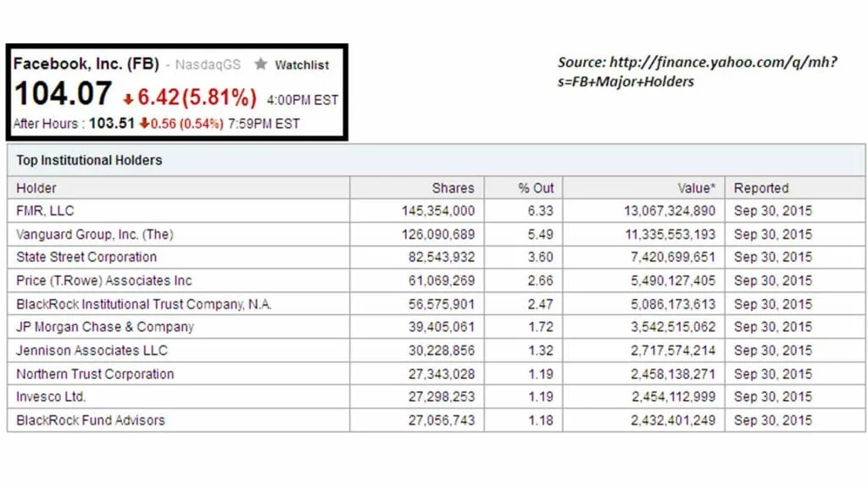Click the Watchlist star icon
This screenshot has height=488, width=868.
coord(261,64)
